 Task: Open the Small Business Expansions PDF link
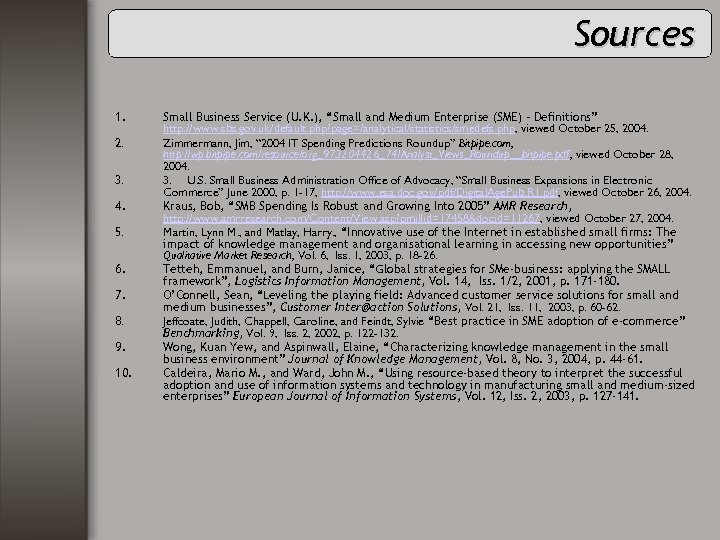click(x=439, y=192)
